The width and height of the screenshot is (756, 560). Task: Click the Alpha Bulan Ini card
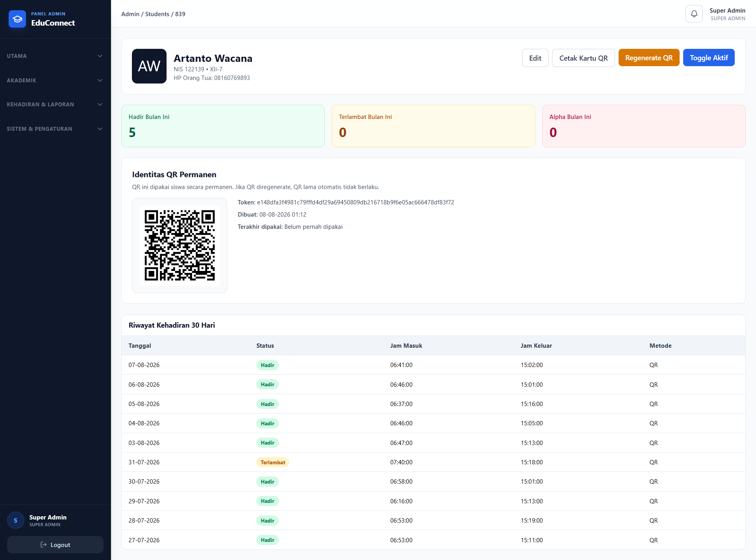[x=644, y=126]
